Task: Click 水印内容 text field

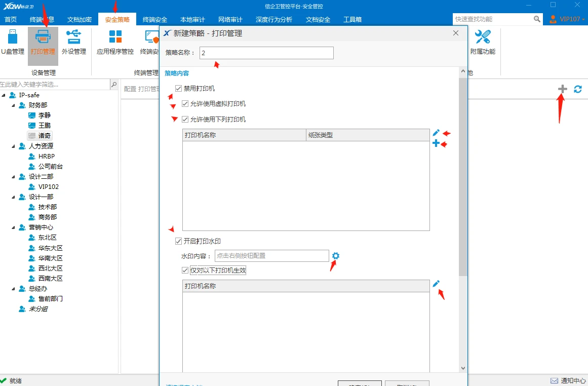Action: [272, 256]
